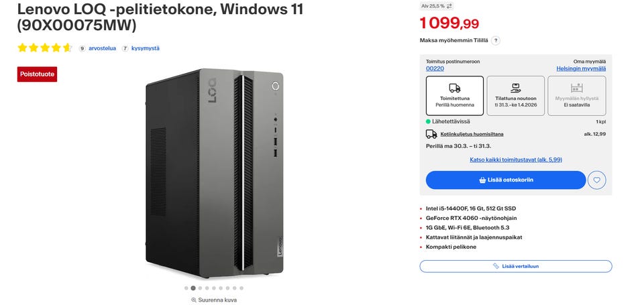Click the star rating icons
644x305 pixels.
[44, 48]
